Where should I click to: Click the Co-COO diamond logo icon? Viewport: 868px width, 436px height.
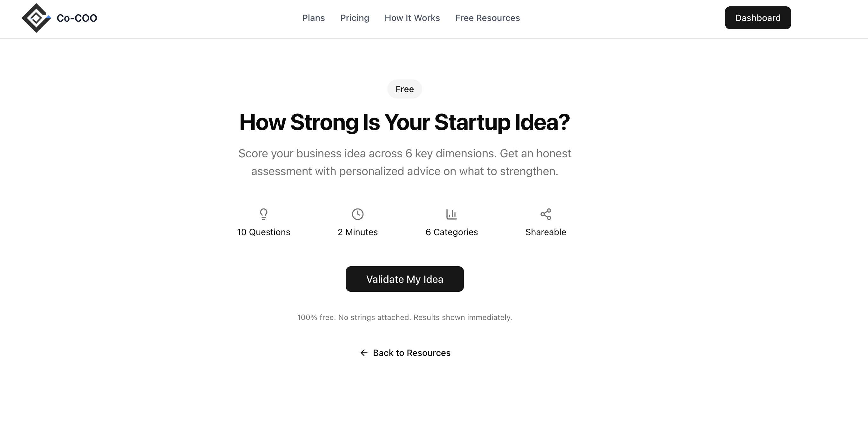(37, 18)
